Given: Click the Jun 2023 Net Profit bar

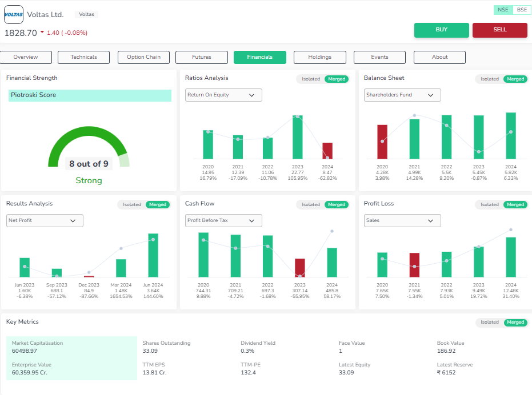Looking at the screenshot, I should pyautogui.click(x=25, y=268).
